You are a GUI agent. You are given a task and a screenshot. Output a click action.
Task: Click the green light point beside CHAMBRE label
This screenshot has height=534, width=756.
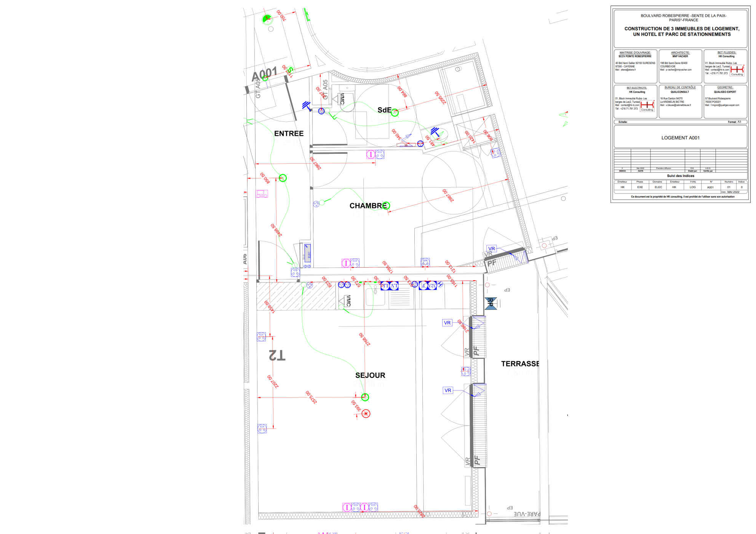386,206
